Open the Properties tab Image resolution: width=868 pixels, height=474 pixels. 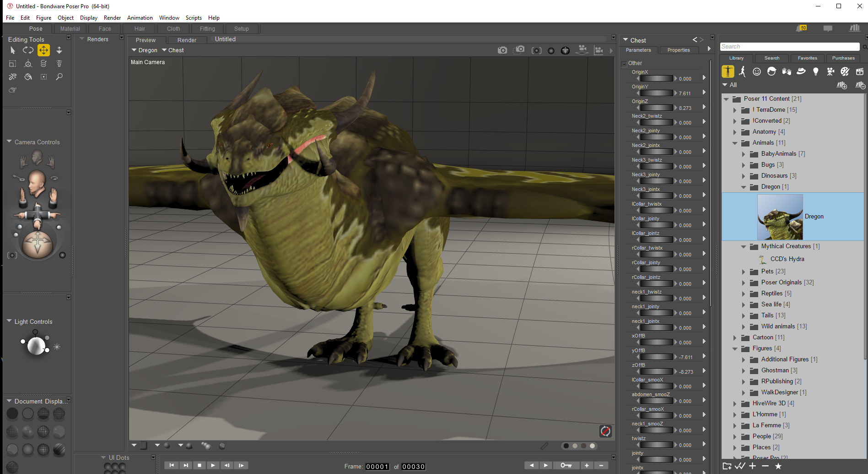click(678, 50)
